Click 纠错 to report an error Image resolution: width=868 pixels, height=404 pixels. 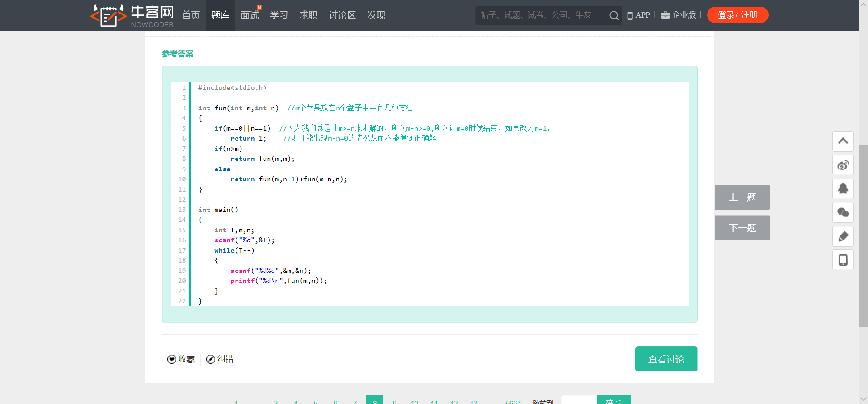coord(220,359)
